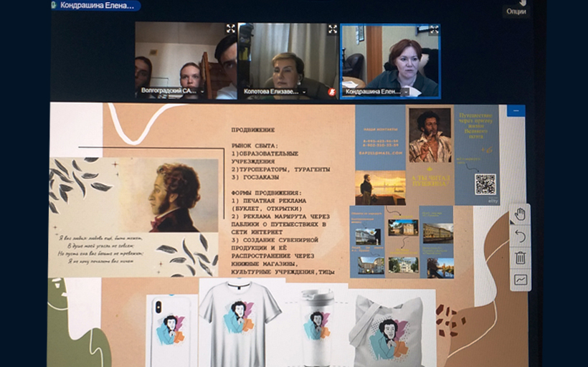Viewport: 588px width, 367px height.
Task: Click the text 'РЫНОК СБЫТА:' on slide
Action: [x=255, y=146]
